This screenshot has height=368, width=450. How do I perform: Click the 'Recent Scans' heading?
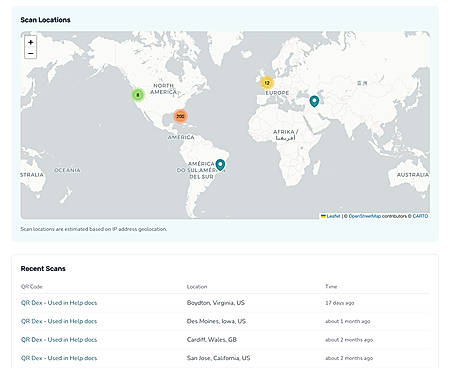tap(43, 268)
